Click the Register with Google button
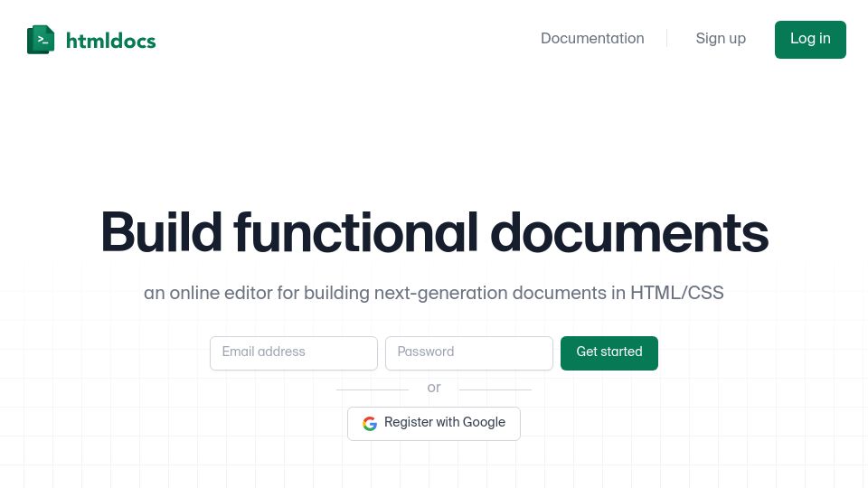The height and width of the screenshot is (488, 868). click(x=434, y=424)
